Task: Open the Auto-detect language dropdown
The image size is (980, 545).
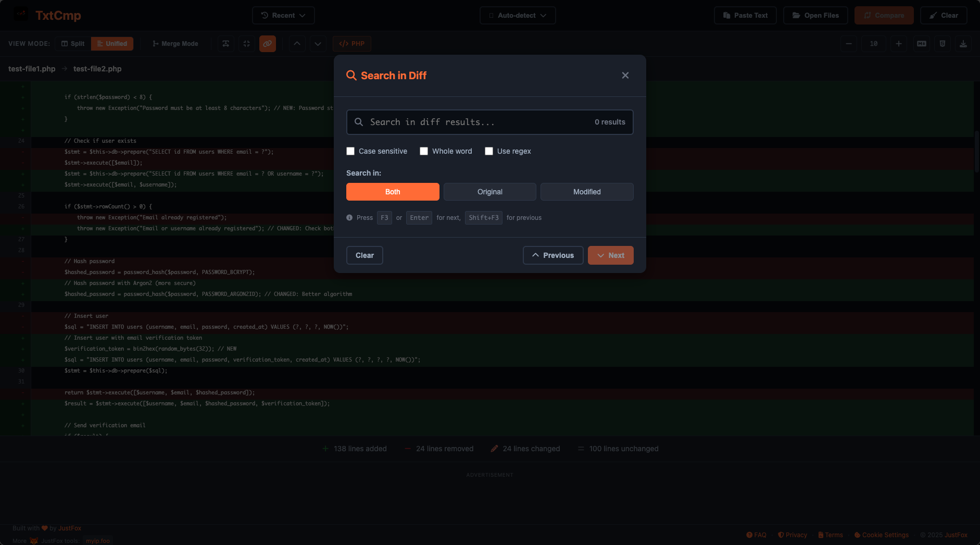Action: 517,15
